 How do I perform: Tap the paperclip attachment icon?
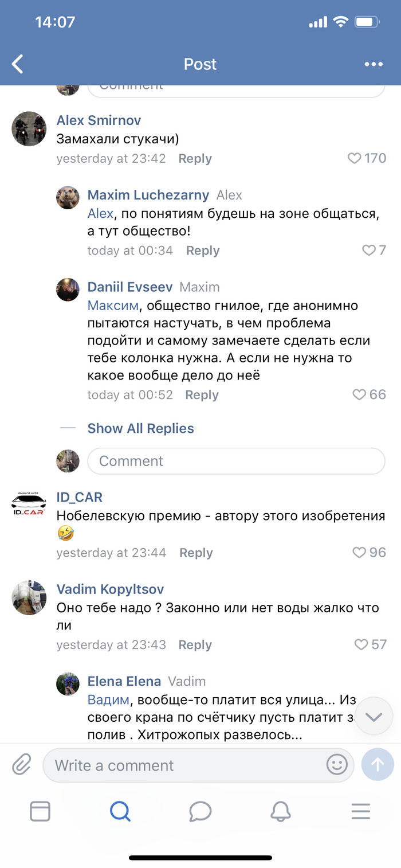pos(22,765)
